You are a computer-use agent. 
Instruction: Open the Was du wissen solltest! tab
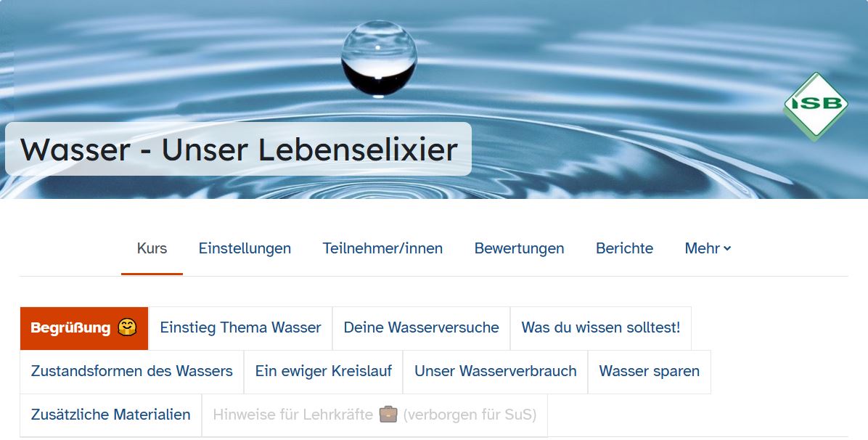tap(601, 328)
